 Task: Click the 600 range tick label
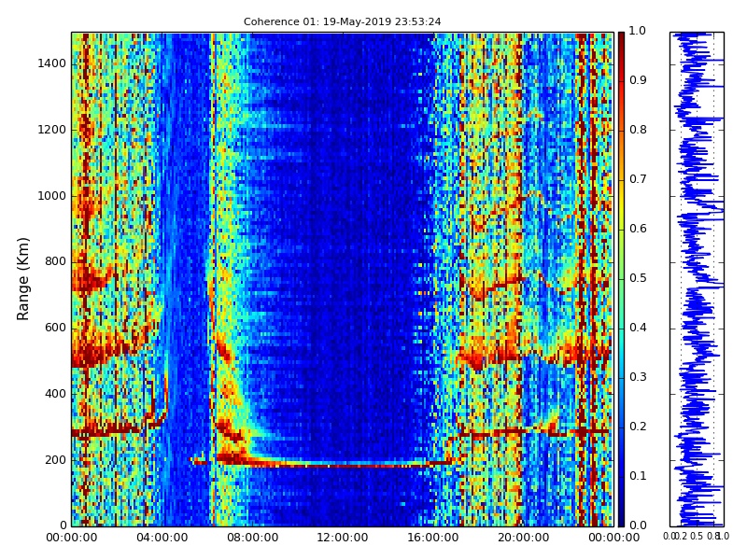56,328
